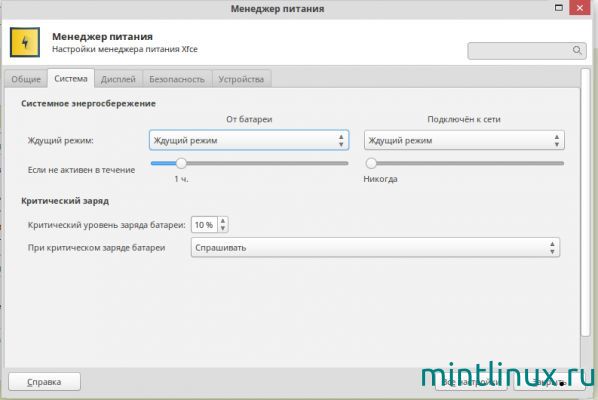Select the Устройства tab
598x400 pixels.
(x=241, y=79)
